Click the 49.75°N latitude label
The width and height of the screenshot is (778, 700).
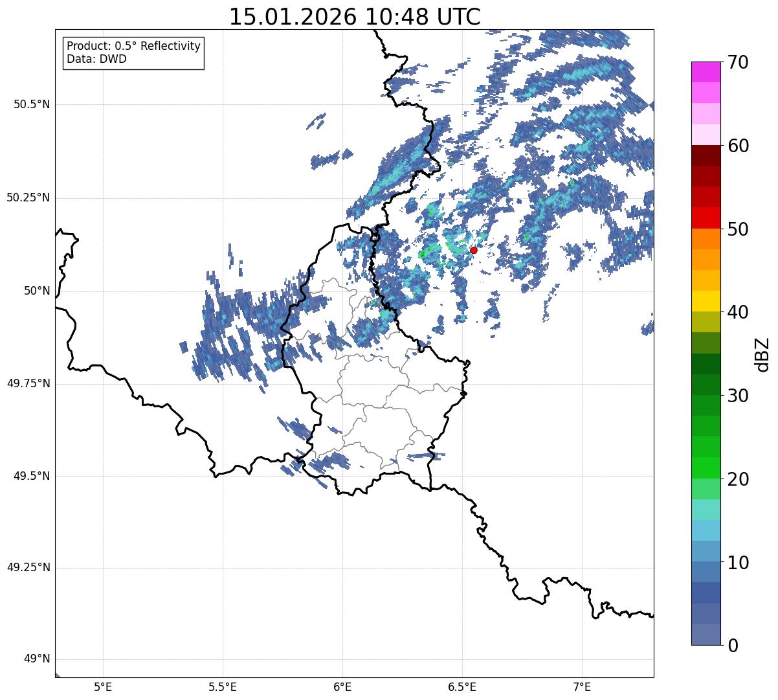click(28, 383)
